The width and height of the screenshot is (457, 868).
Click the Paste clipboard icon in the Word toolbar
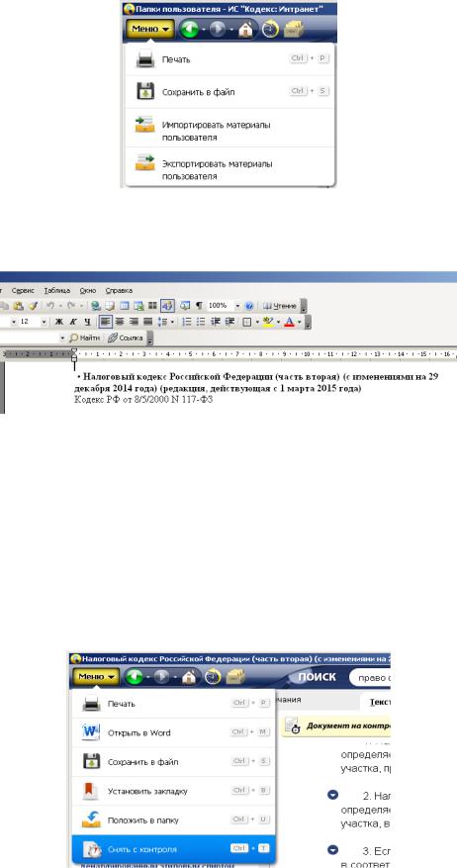tap(18, 306)
